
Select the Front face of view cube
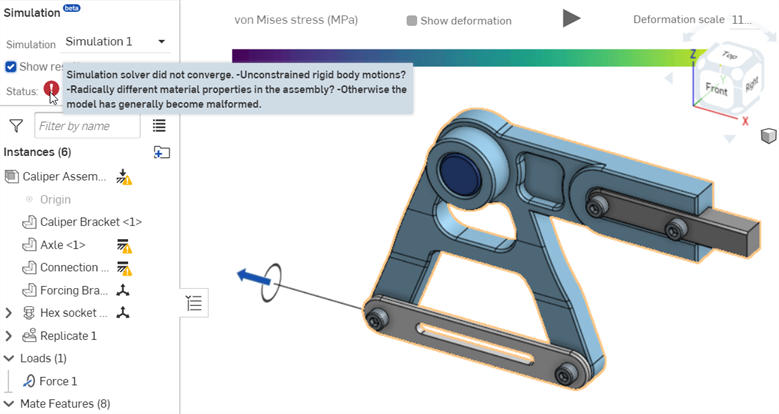tap(716, 89)
